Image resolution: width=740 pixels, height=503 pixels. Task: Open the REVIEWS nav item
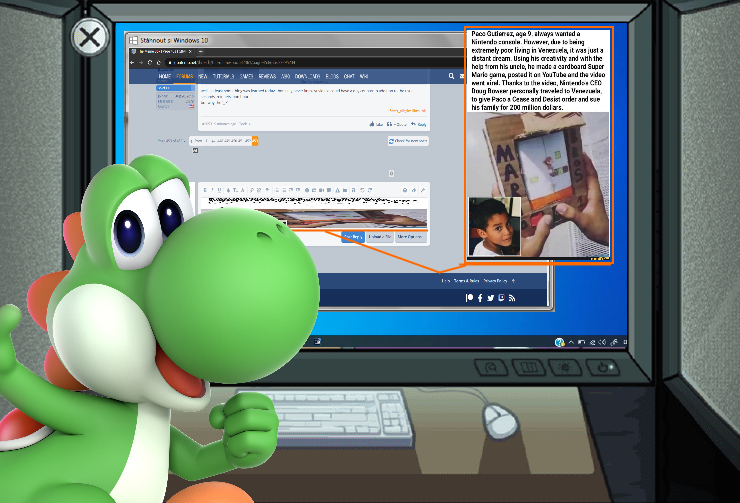point(267,76)
